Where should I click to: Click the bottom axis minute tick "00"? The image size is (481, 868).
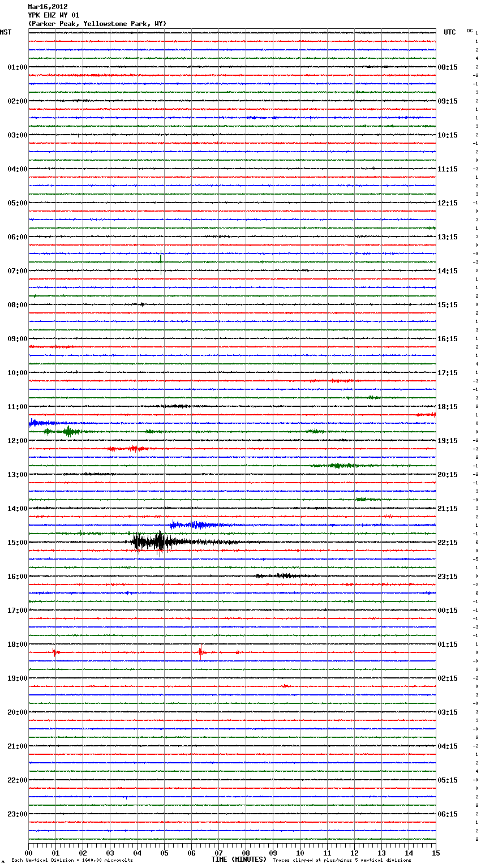pos(29,853)
